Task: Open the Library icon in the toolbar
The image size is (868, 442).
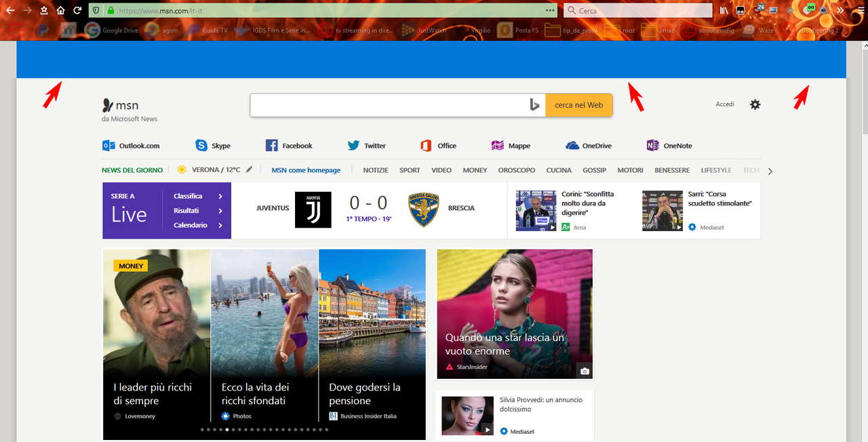Action: (x=724, y=10)
